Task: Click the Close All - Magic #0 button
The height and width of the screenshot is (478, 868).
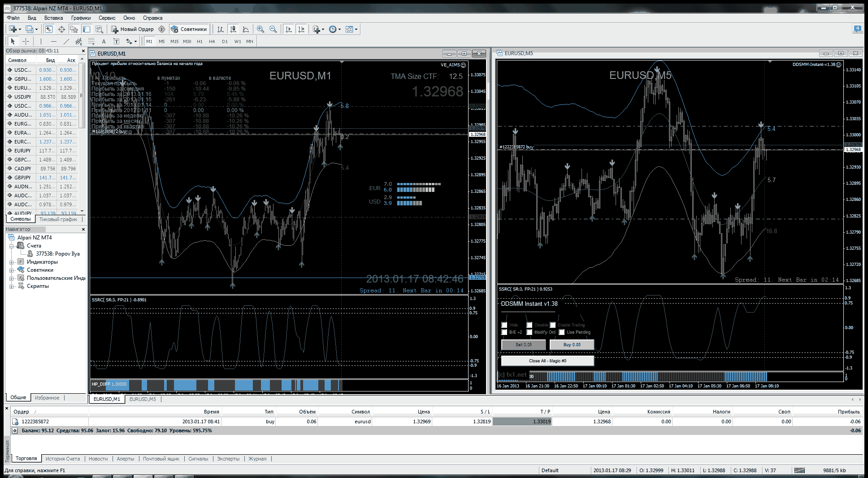Action: (x=547, y=361)
